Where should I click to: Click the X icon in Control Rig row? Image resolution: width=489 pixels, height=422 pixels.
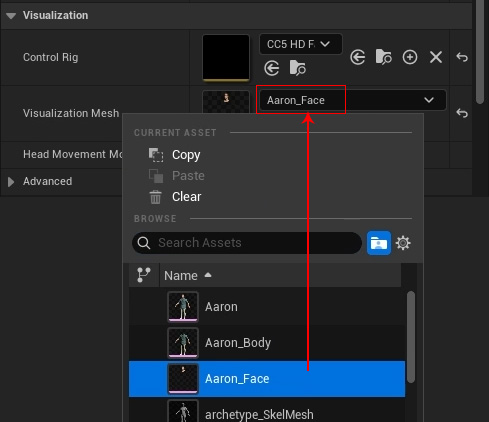click(x=436, y=57)
